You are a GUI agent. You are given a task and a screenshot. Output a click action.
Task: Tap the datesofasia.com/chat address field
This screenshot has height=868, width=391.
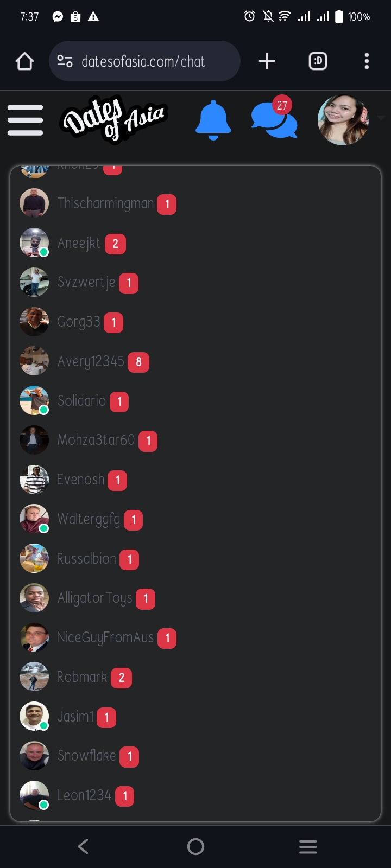pos(144,61)
